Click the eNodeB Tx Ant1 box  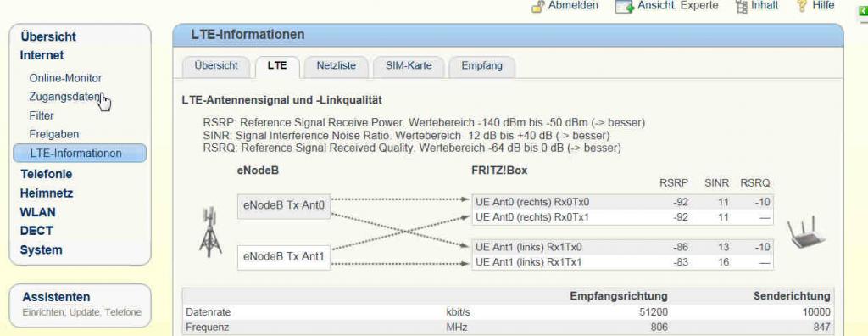tap(284, 258)
